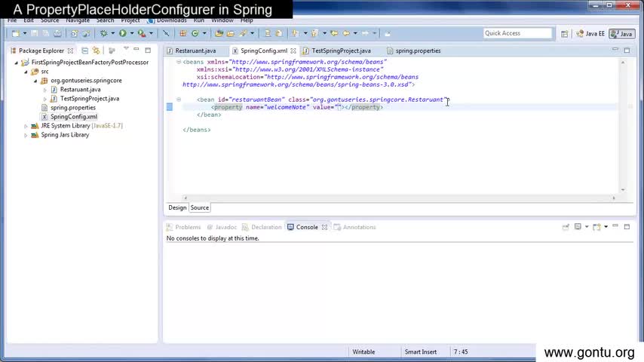Click the Open Perspective icon

coord(565,34)
